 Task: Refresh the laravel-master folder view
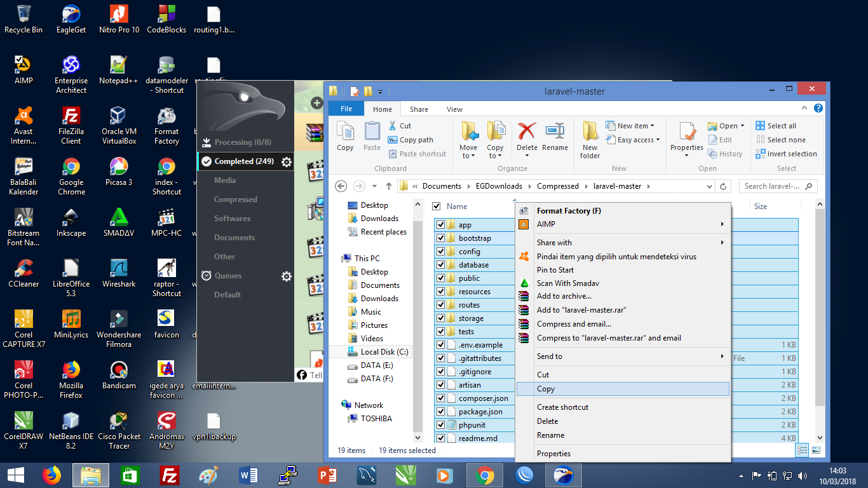(723, 186)
